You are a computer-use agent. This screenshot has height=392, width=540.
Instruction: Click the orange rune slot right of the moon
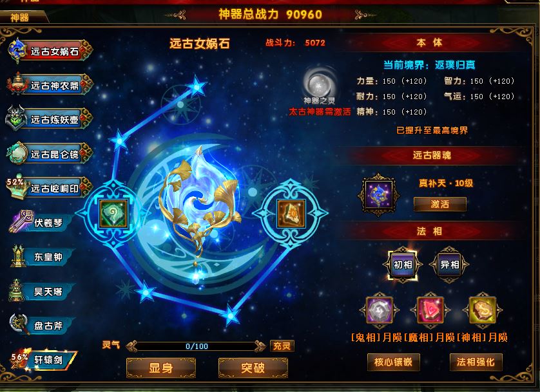[291, 213]
